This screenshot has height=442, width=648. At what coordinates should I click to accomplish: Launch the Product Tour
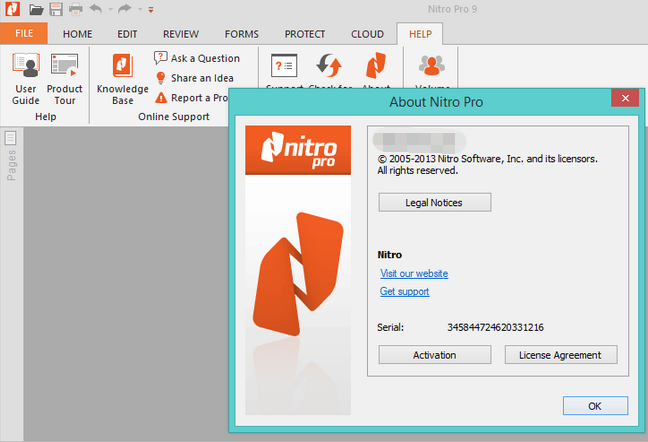[64, 78]
